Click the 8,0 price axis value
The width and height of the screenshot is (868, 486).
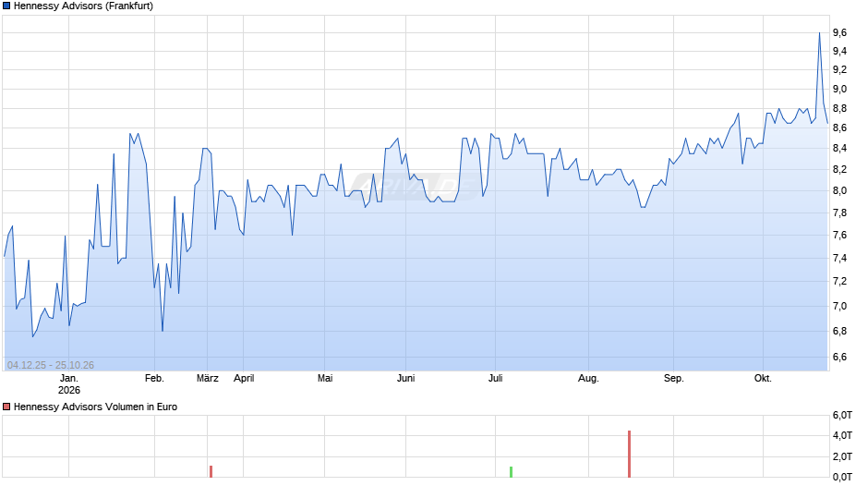click(839, 190)
